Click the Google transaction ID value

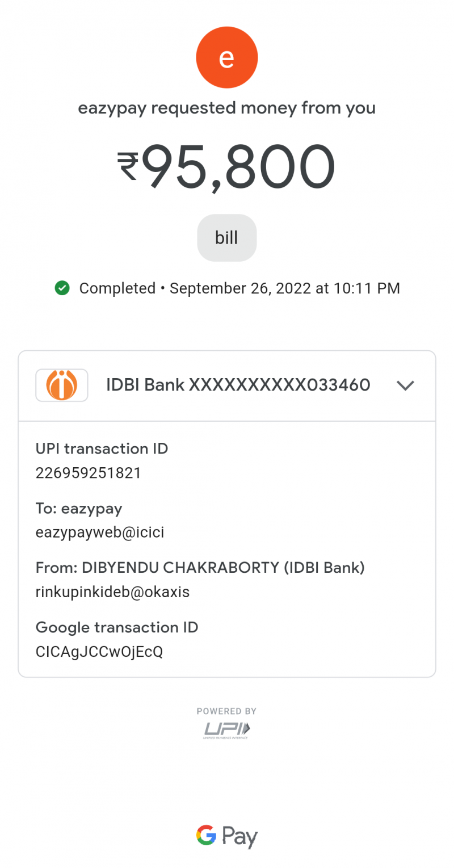click(x=99, y=652)
